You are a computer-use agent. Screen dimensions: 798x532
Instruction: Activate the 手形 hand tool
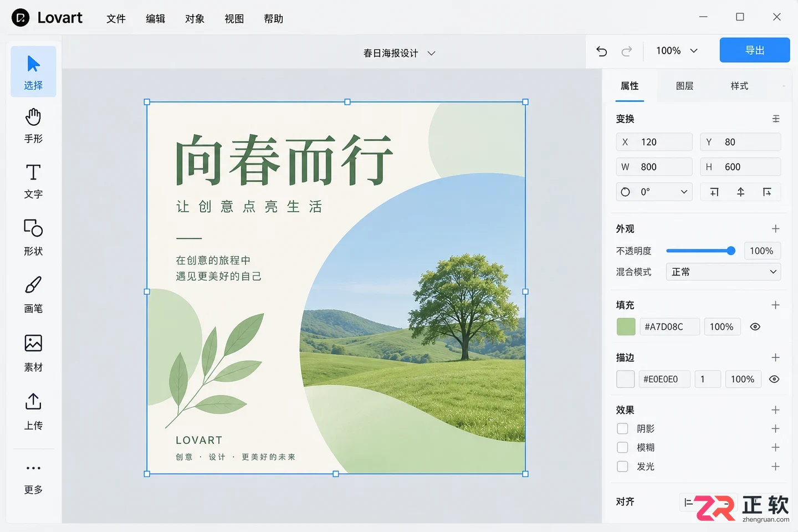click(33, 126)
